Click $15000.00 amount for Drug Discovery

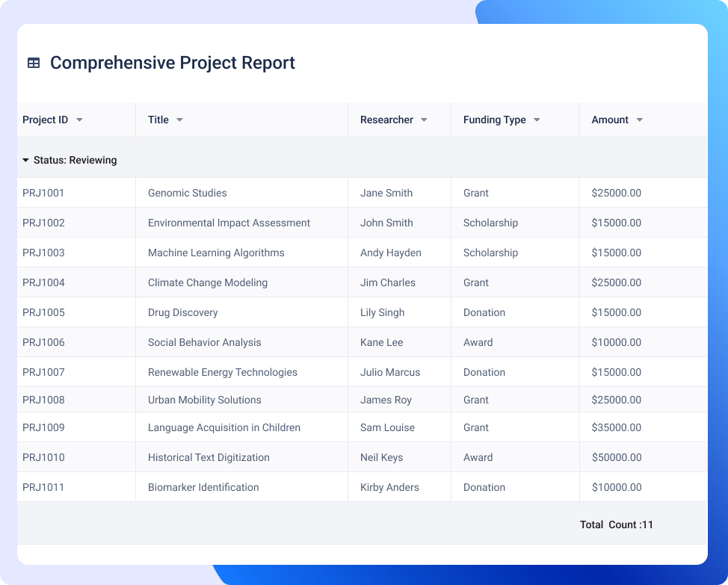point(616,313)
